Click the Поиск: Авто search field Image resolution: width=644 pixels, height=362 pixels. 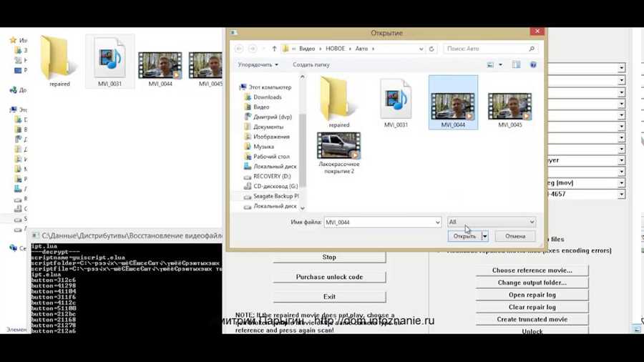click(491, 49)
